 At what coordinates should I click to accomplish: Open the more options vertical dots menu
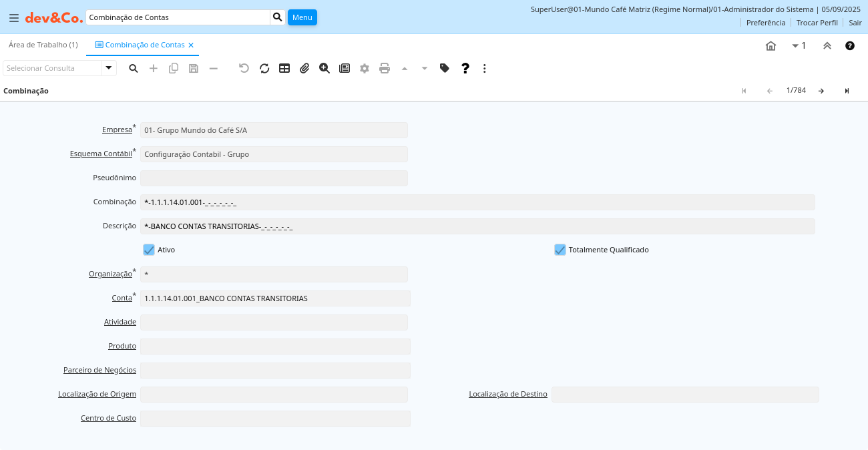click(x=485, y=68)
